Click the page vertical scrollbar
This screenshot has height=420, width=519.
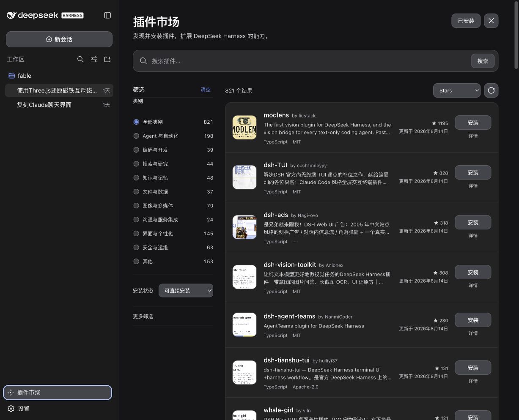(516, 36)
